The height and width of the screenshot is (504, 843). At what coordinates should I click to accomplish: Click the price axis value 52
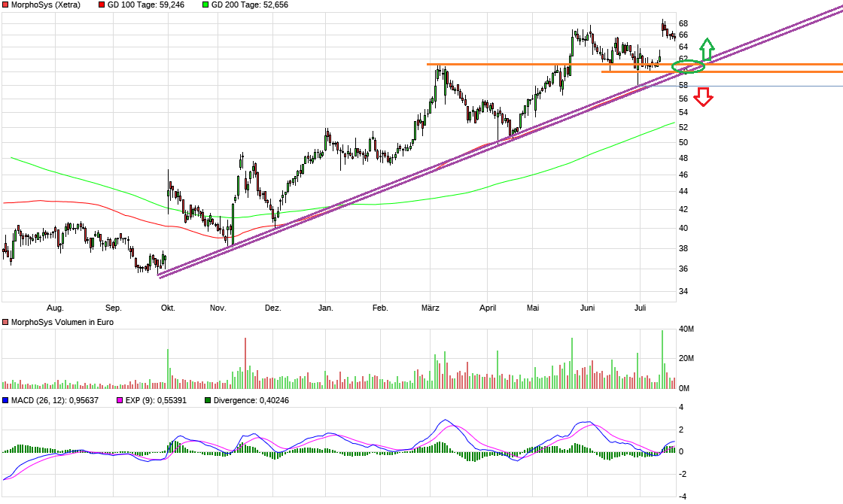click(683, 127)
